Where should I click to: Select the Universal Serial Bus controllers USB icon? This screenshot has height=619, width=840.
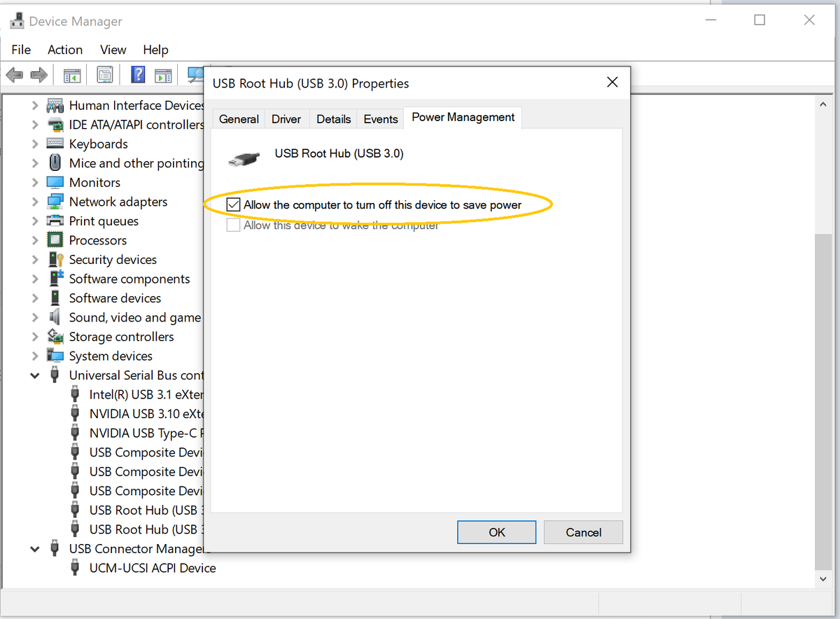pyautogui.click(x=55, y=375)
